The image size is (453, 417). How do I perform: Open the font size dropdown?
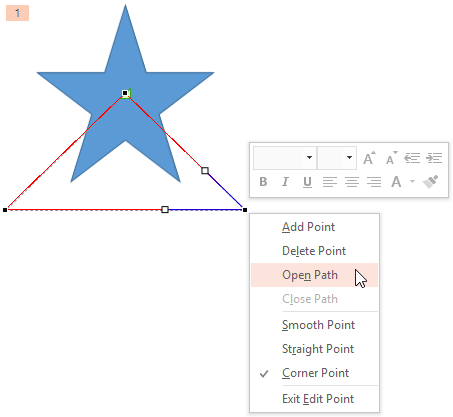tap(349, 157)
